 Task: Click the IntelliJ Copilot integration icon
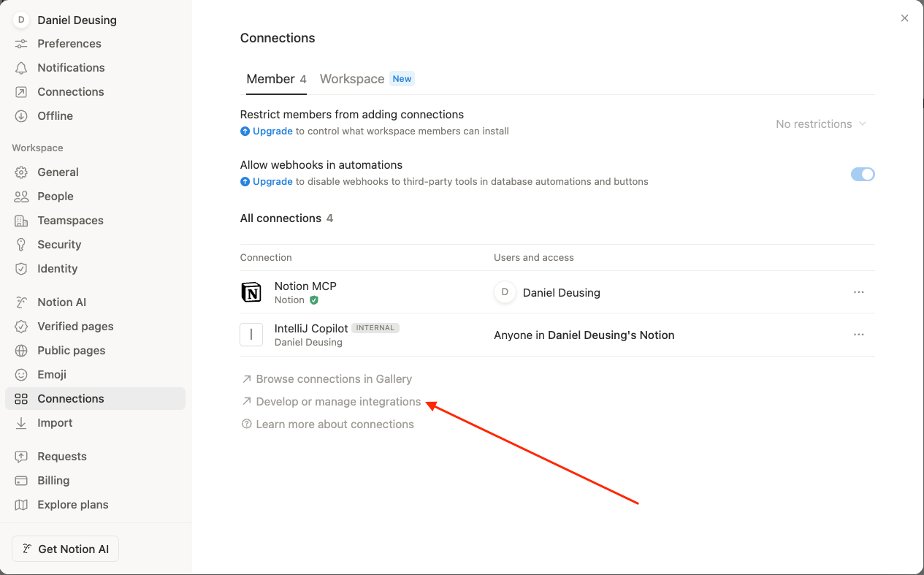coord(251,335)
